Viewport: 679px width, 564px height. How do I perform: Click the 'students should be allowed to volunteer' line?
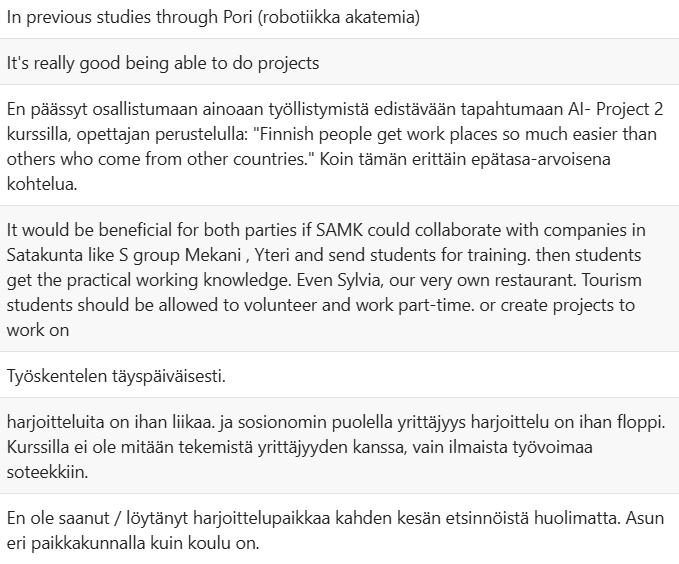(x=321, y=305)
